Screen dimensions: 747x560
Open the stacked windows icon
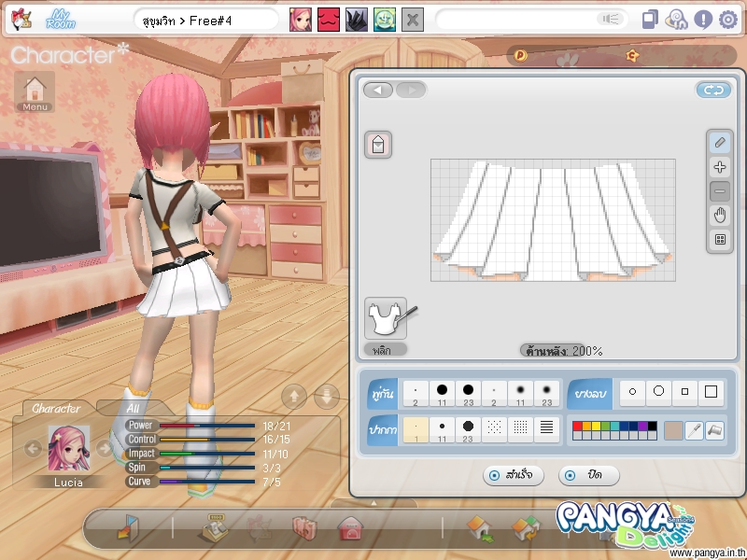pos(650,20)
